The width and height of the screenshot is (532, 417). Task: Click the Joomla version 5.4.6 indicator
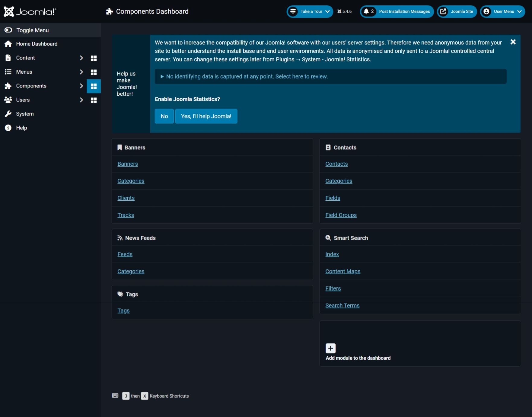pos(345,11)
